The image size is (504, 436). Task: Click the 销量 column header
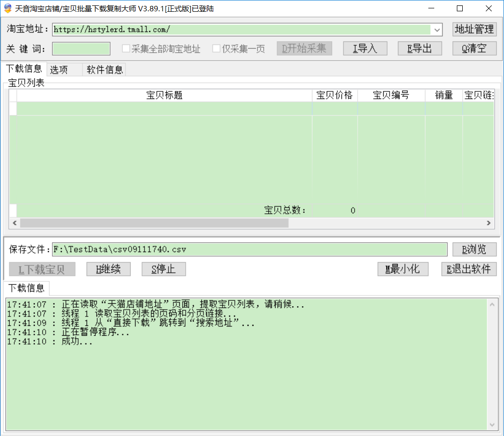point(444,95)
